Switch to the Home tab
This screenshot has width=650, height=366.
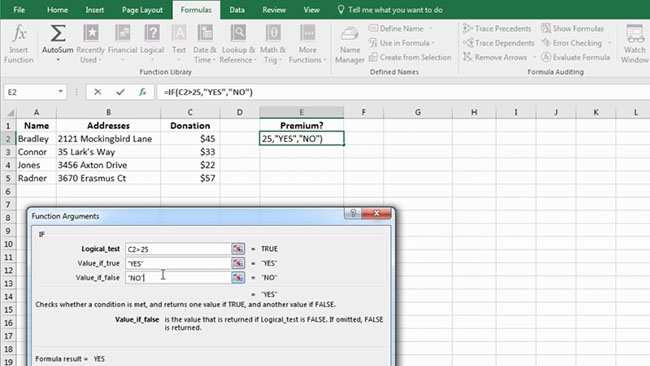pos(58,10)
